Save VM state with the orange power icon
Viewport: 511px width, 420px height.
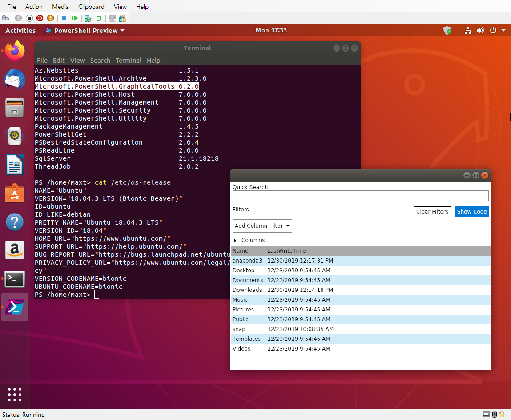point(51,18)
